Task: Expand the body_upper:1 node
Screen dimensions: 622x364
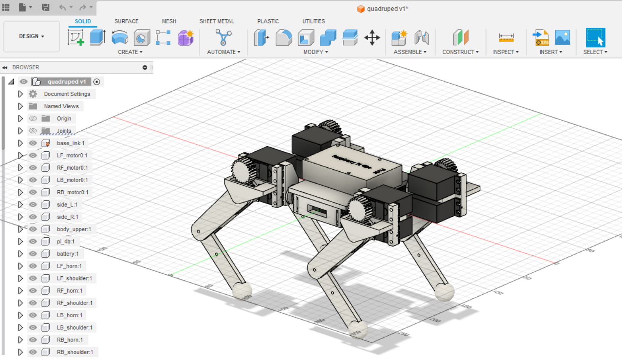Action: [x=20, y=229]
